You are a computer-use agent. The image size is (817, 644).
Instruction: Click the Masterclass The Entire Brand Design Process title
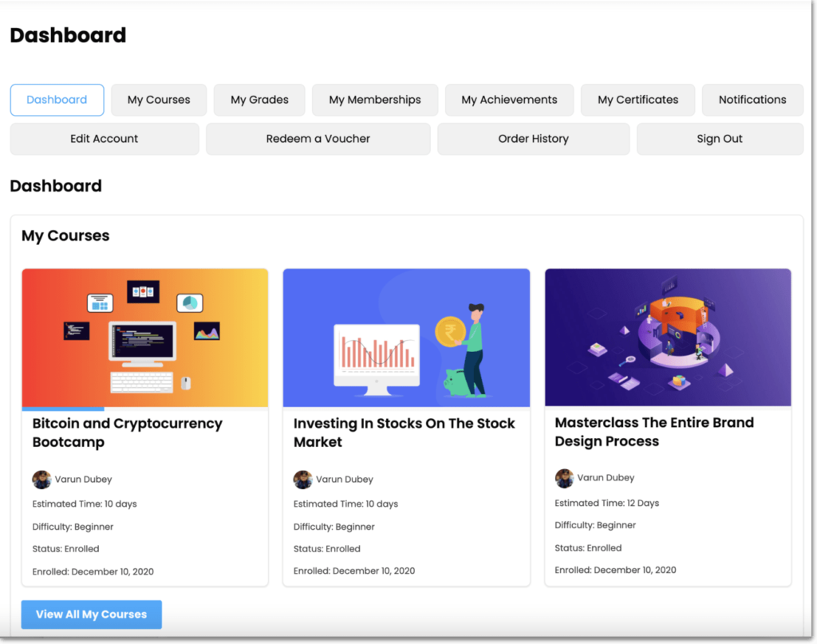pos(654,432)
